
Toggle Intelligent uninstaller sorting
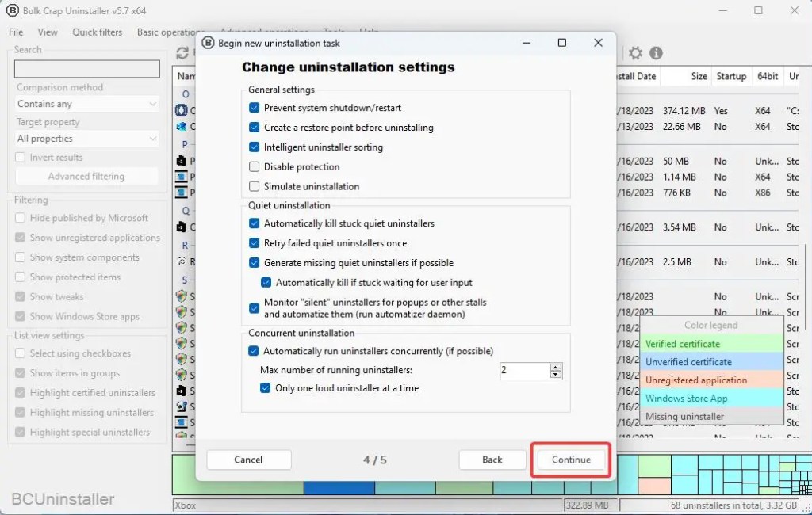tap(254, 147)
